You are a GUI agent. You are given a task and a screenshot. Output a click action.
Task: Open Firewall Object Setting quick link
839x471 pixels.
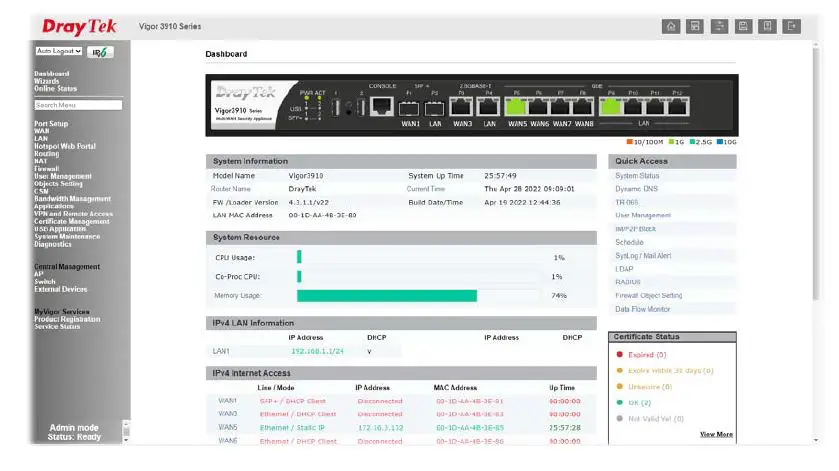pos(649,295)
